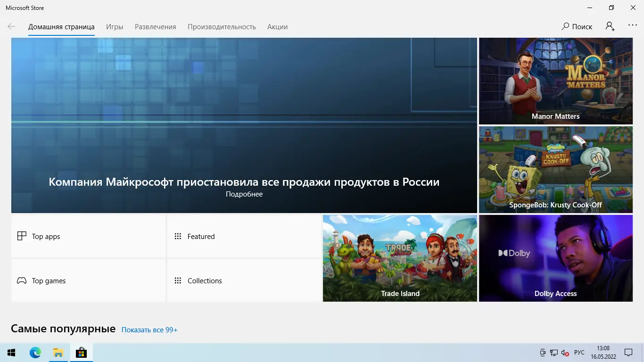Open the action center notification icon
The height and width of the screenshot is (362, 644).
tap(628, 352)
